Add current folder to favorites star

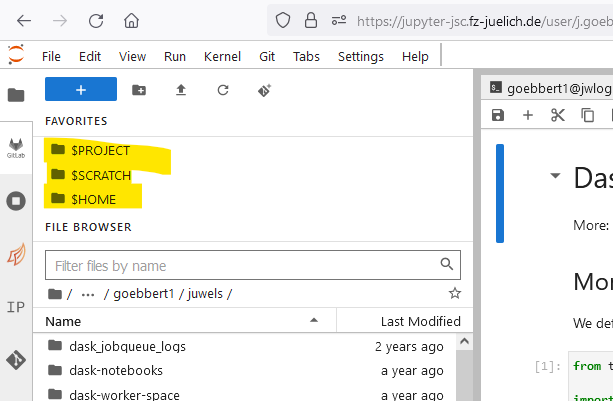pos(455,293)
